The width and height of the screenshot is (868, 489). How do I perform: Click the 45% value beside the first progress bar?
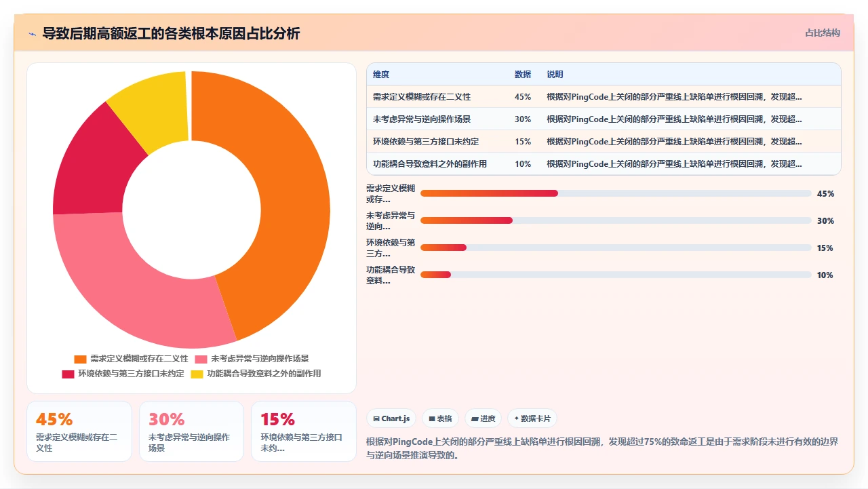click(825, 193)
